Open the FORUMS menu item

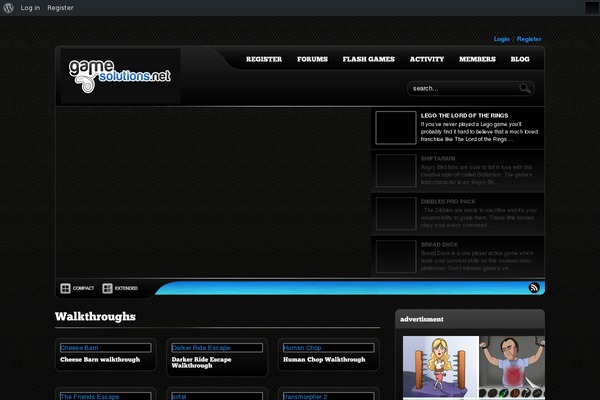pos(312,59)
